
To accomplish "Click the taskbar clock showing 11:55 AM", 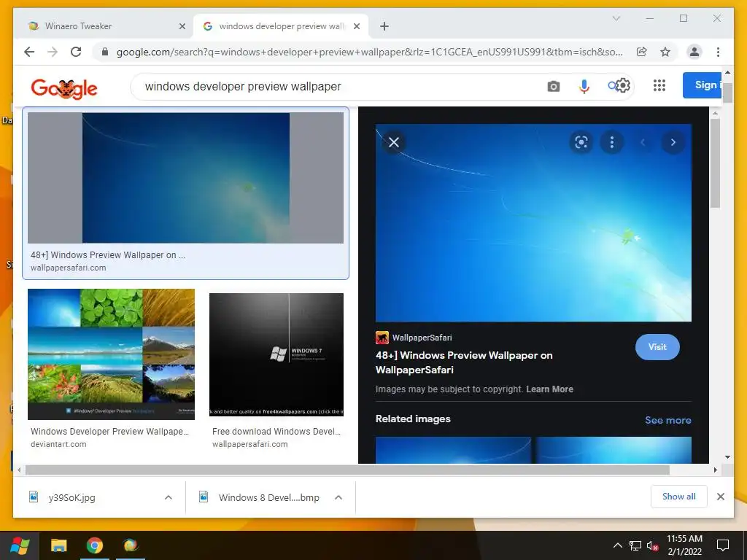I will pos(684,545).
